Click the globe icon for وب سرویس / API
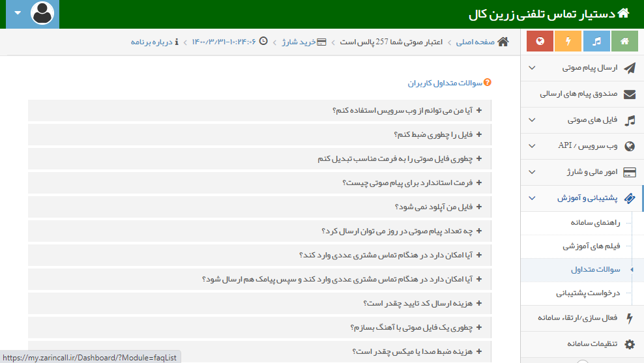The height and width of the screenshot is (363, 644). (630, 146)
